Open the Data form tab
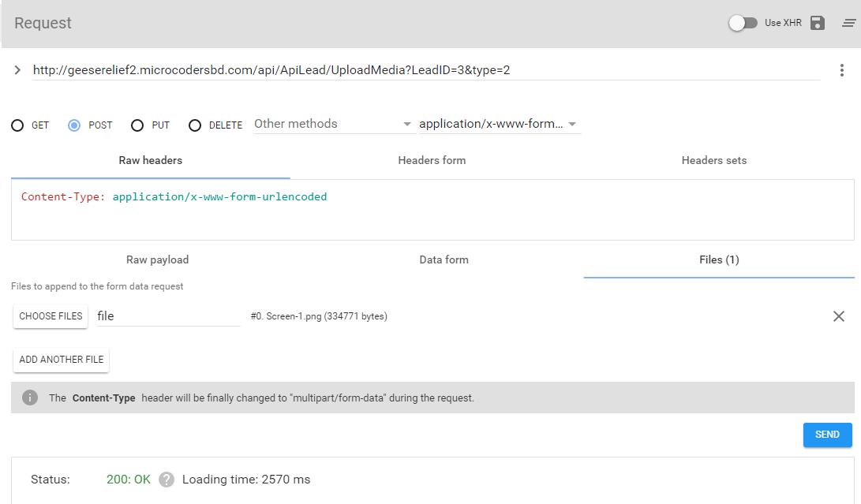Image resolution: width=861 pixels, height=504 pixels. 444,259
